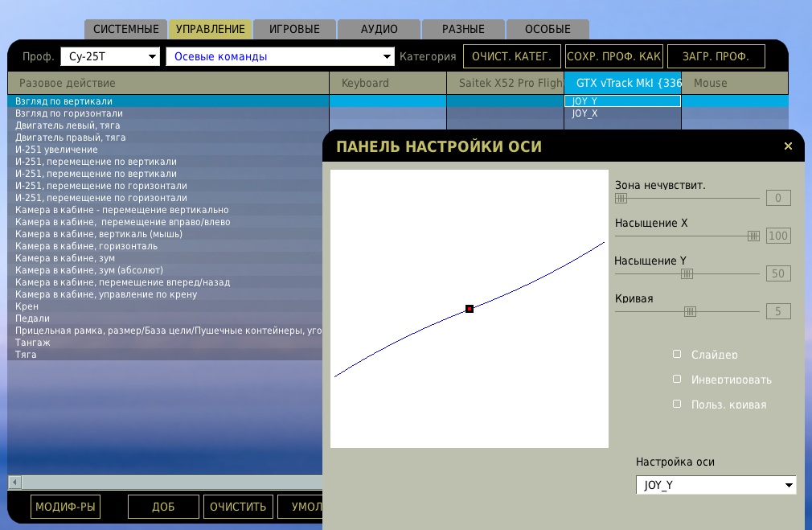Click the Насыщение Y slider handle
The height and width of the screenshot is (530, 812).
[687, 273]
